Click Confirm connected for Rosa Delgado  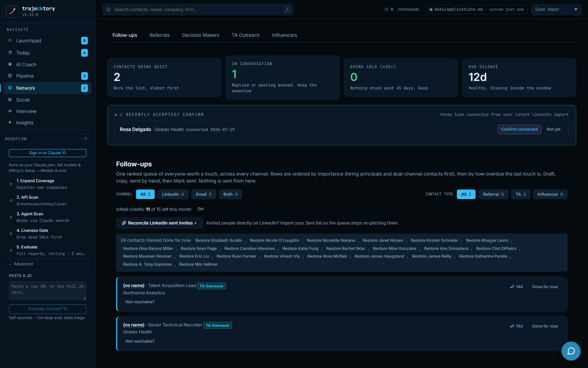click(x=519, y=130)
